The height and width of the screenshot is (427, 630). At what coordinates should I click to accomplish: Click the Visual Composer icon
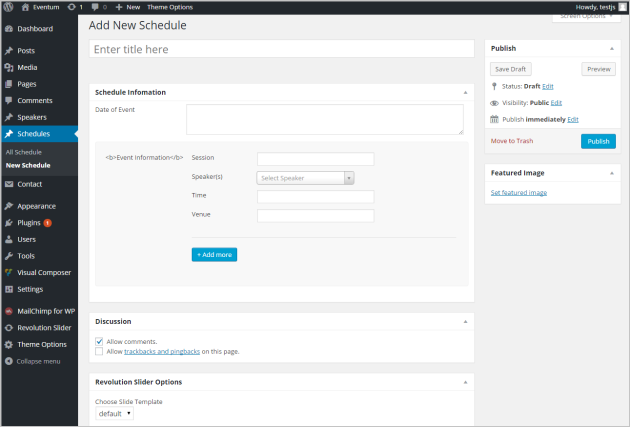[x=9, y=272]
